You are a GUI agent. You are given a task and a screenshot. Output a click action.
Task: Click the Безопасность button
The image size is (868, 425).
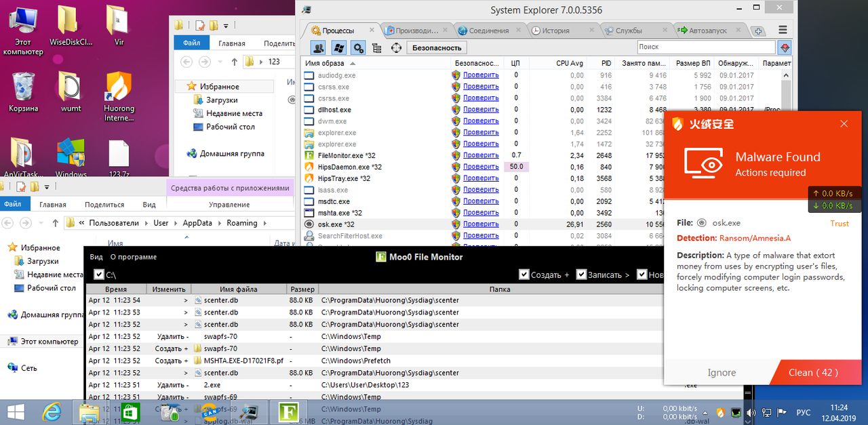pyautogui.click(x=437, y=47)
